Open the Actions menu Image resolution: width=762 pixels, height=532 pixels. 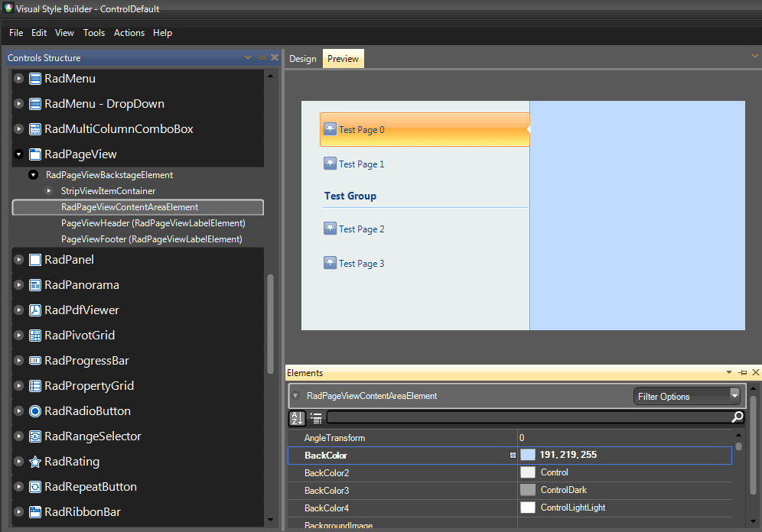(x=129, y=33)
